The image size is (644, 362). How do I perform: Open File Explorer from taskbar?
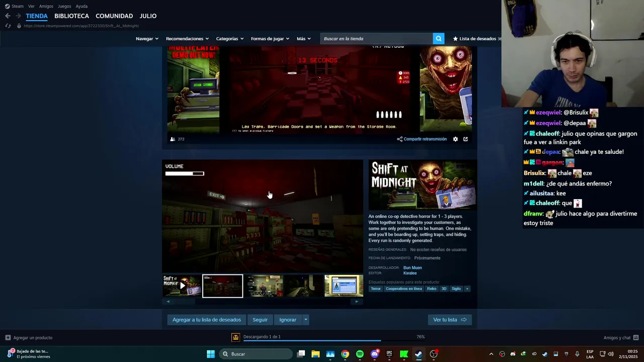click(x=315, y=354)
